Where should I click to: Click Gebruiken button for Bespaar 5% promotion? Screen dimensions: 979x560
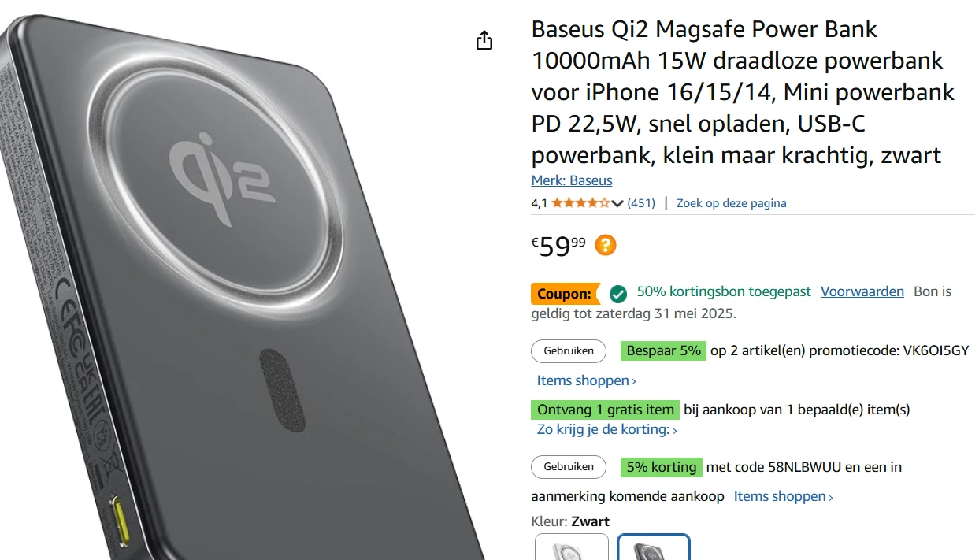pos(569,351)
